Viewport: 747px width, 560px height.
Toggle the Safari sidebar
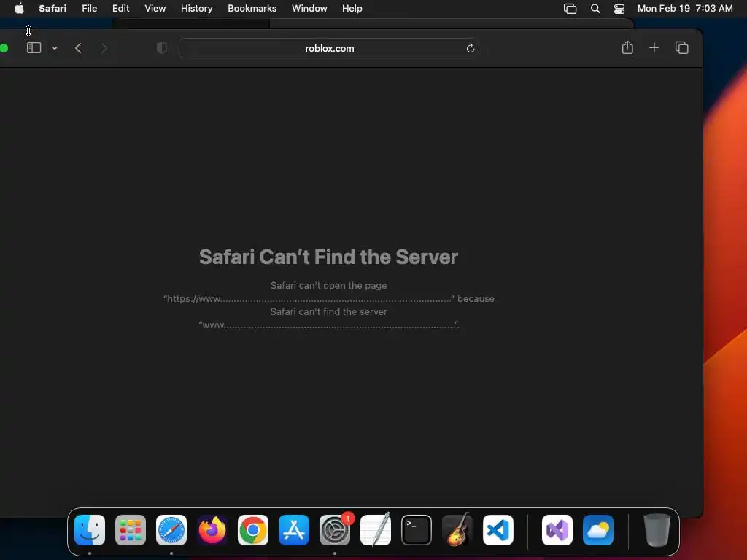pyautogui.click(x=34, y=48)
